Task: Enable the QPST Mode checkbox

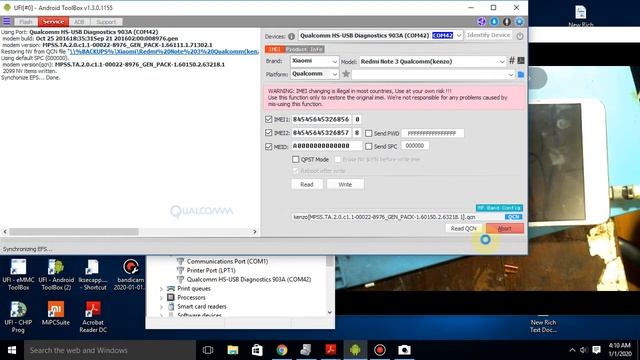Action: point(296,159)
